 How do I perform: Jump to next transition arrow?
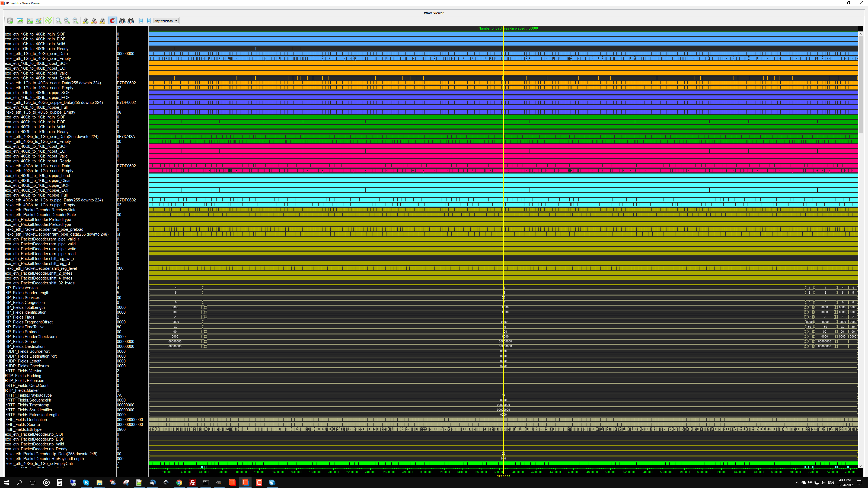(149, 21)
